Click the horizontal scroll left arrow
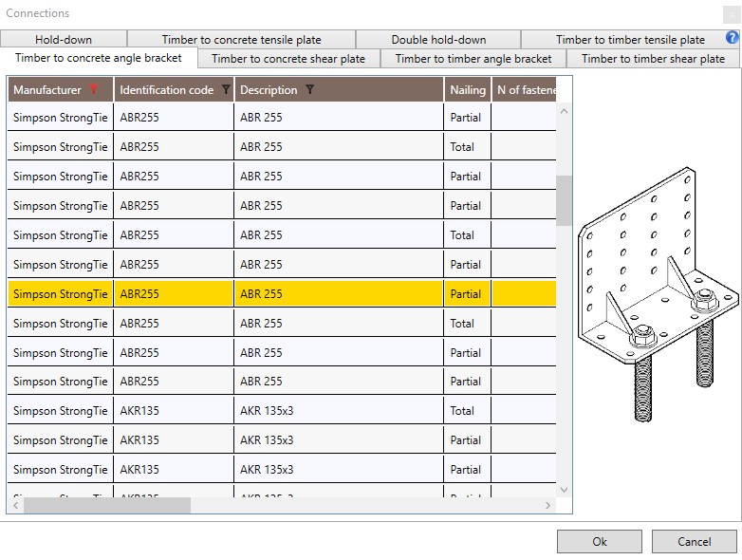Viewport: 742px width, 560px height. (x=15, y=505)
